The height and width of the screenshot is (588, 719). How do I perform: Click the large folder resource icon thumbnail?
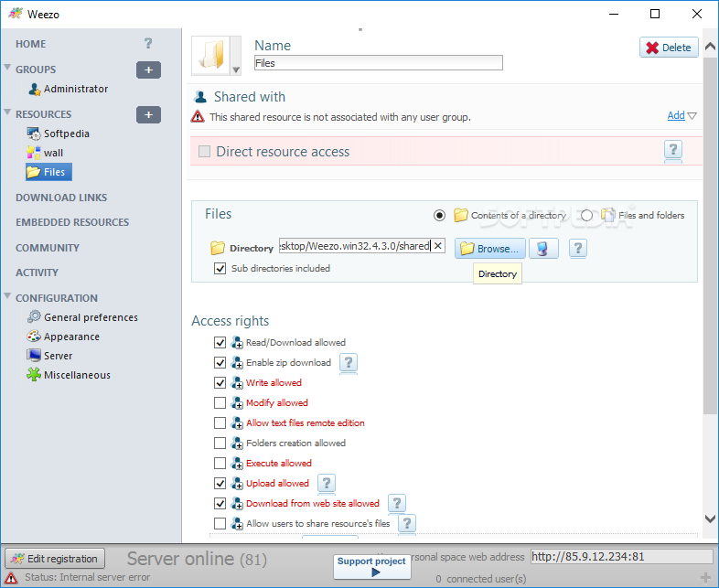point(211,56)
